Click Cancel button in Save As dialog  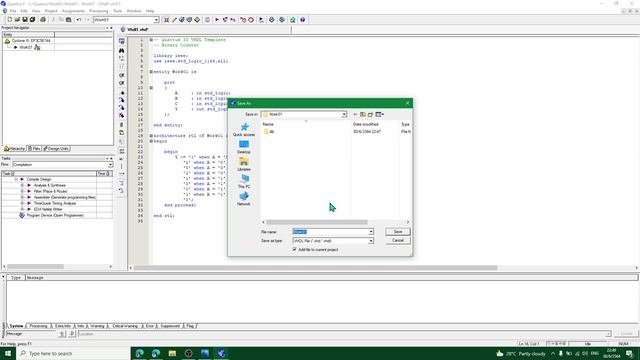[x=398, y=240]
